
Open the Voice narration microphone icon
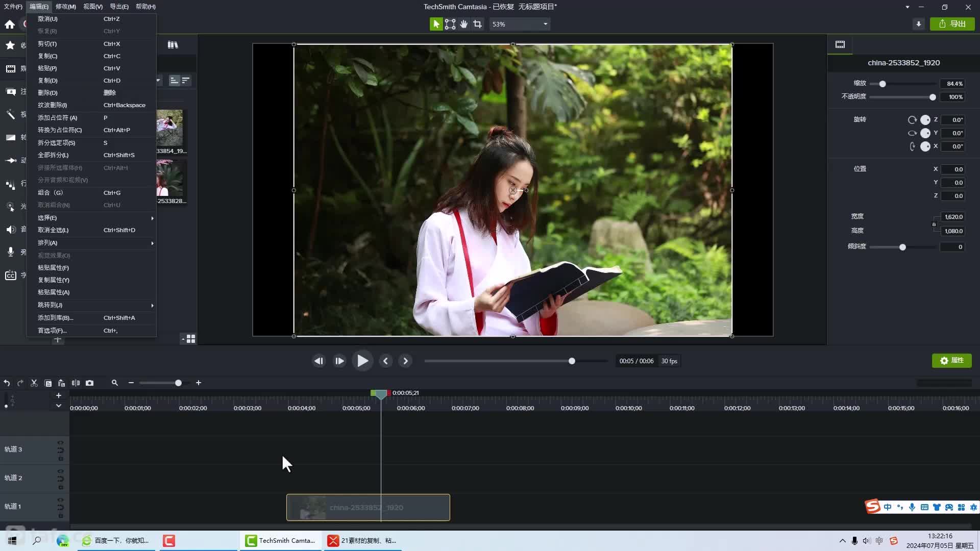10,252
